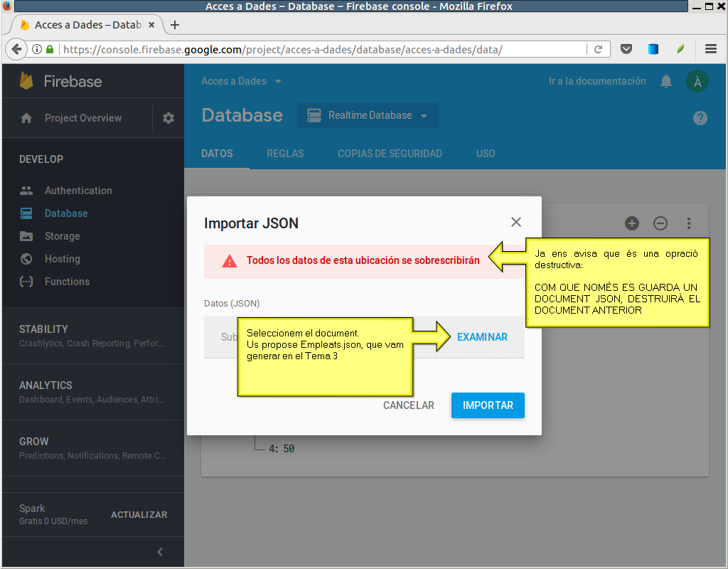Click the Storage folder icon

26,236
